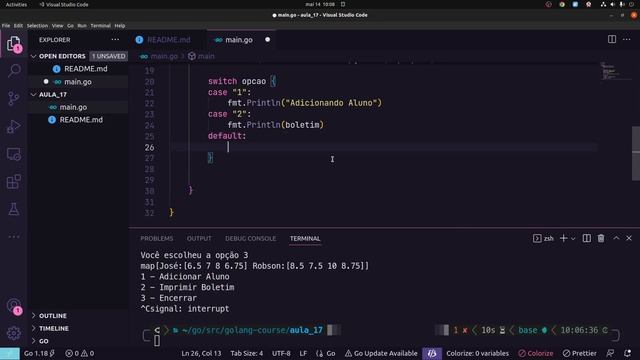Open main.go in the AULA_17 folder

click(x=78, y=107)
